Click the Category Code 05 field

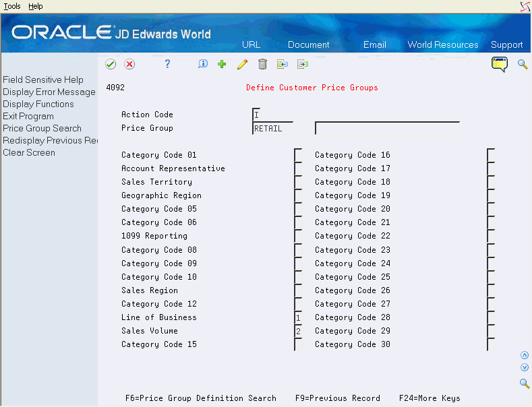298,209
